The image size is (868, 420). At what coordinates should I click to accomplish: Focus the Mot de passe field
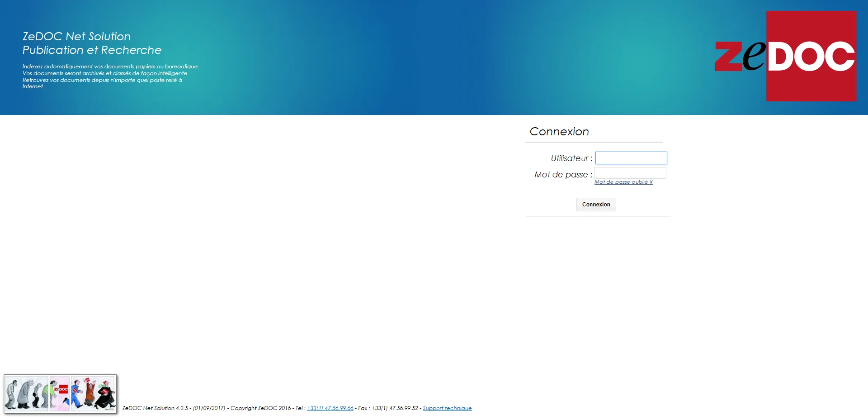tap(630, 173)
